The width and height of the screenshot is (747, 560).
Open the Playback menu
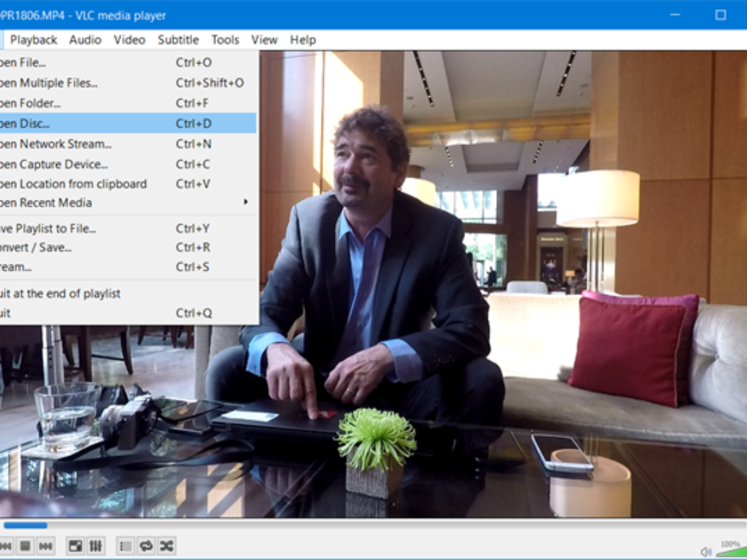tap(34, 39)
